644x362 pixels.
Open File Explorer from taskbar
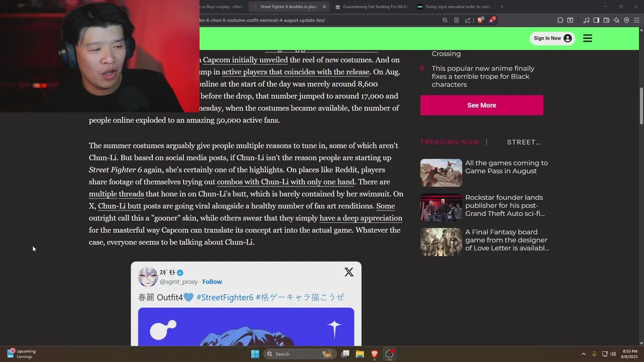tap(360, 354)
